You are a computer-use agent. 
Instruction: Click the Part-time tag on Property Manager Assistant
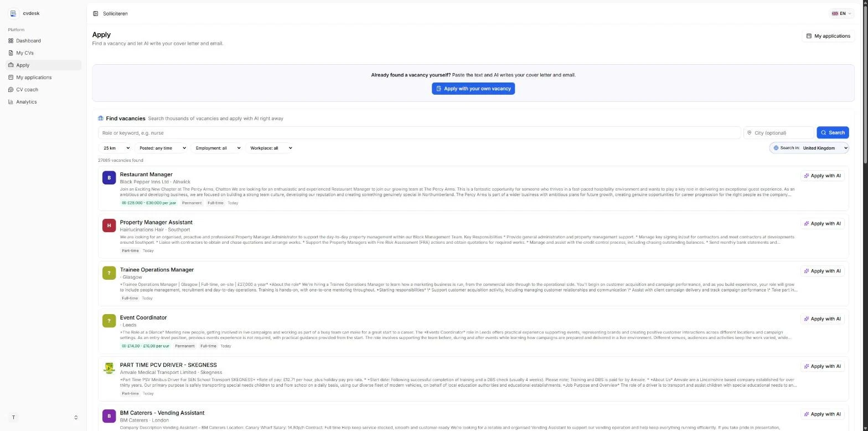coord(130,251)
